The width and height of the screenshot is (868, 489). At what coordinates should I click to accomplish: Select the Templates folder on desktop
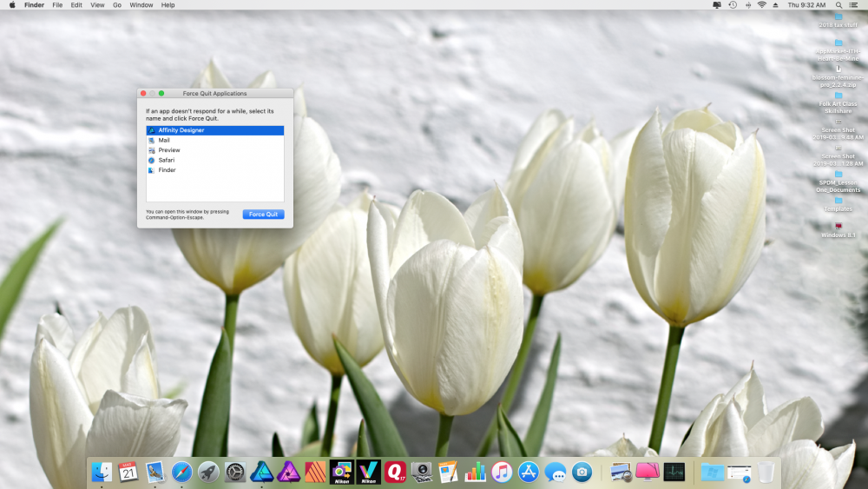838,206
